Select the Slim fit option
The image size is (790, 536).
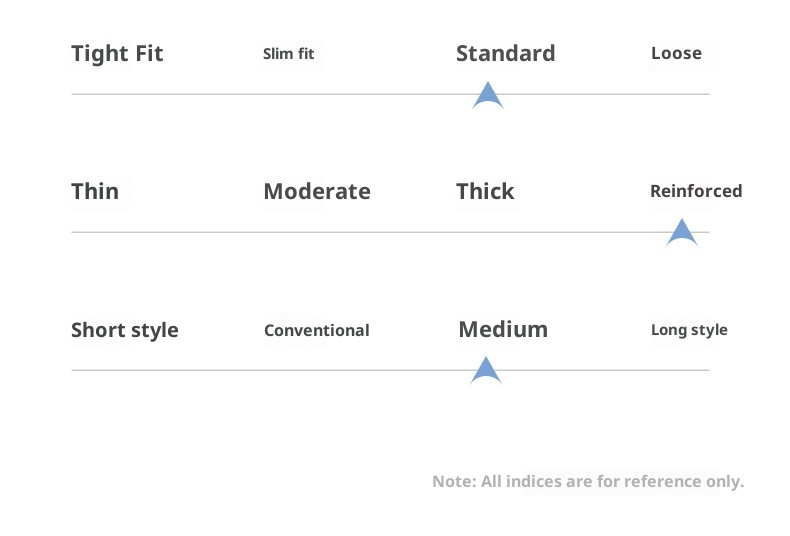click(x=289, y=54)
